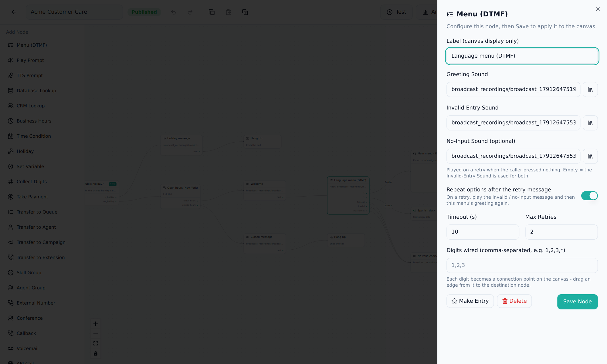The height and width of the screenshot is (364, 607).
Task: Focus the Timeout (s) field
Action: click(483, 232)
